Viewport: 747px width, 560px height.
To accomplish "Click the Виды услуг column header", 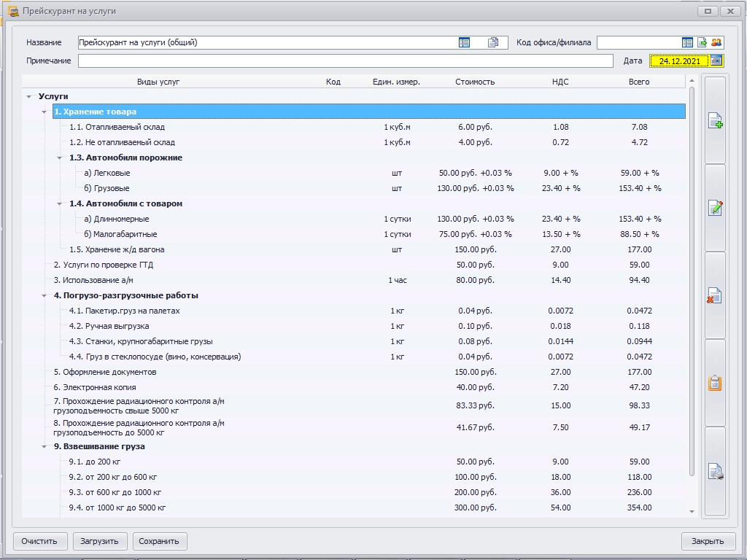I will [x=158, y=82].
